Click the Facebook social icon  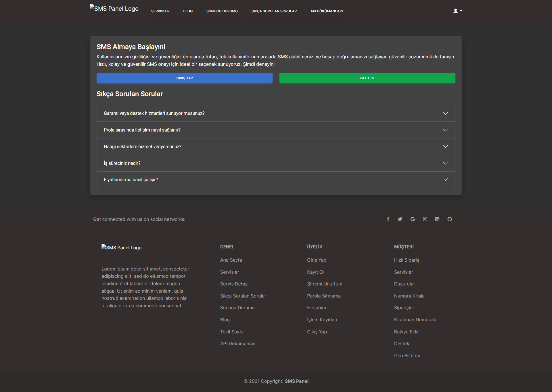(x=388, y=219)
